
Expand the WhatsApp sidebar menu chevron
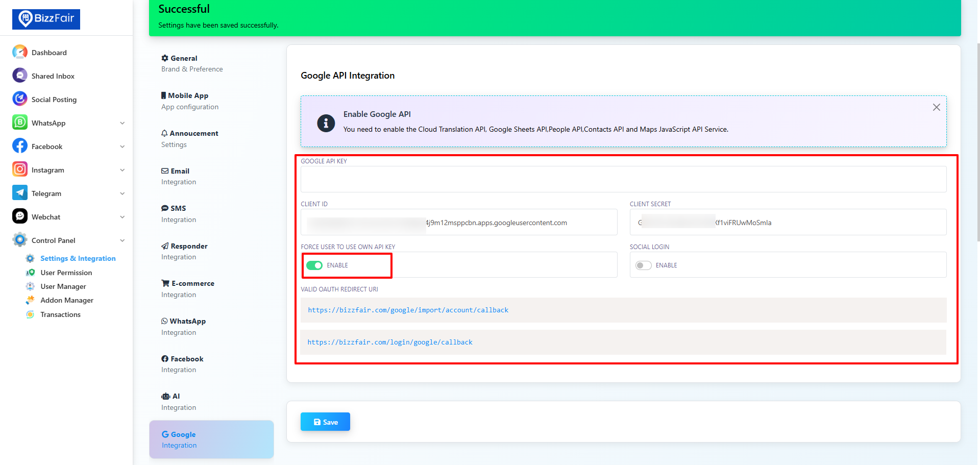pyautogui.click(x=122, y=123)
